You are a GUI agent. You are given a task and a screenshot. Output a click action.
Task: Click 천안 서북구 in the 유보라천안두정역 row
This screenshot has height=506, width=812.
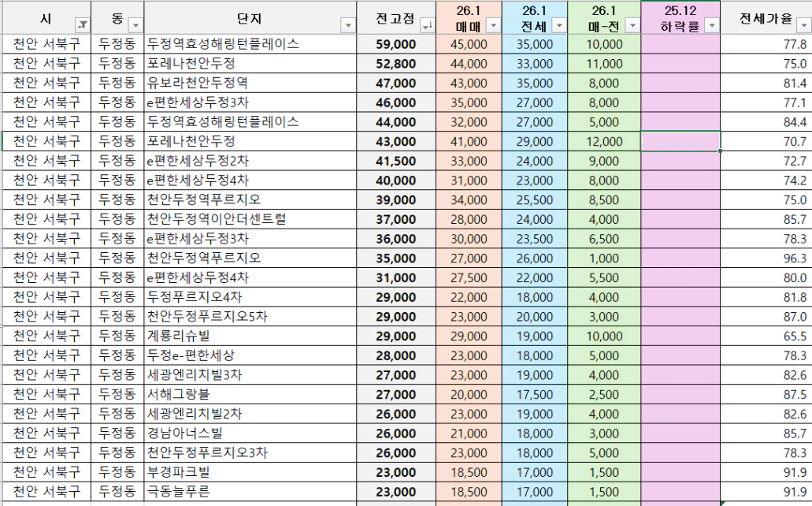coord(46,83)
